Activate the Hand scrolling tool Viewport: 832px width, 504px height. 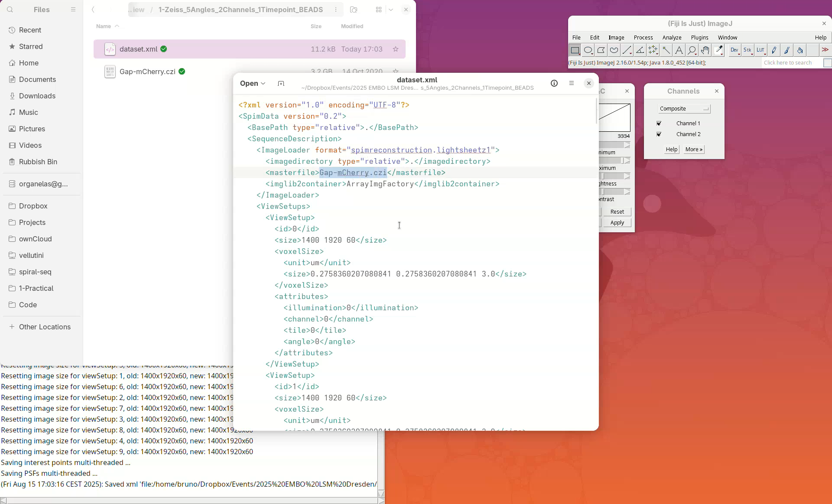coord(705,50)
